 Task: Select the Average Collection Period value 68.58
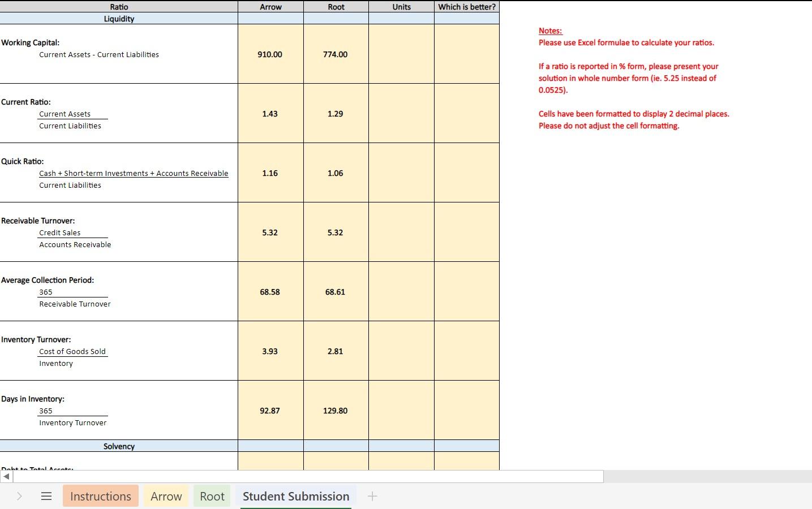coord(270,292)
